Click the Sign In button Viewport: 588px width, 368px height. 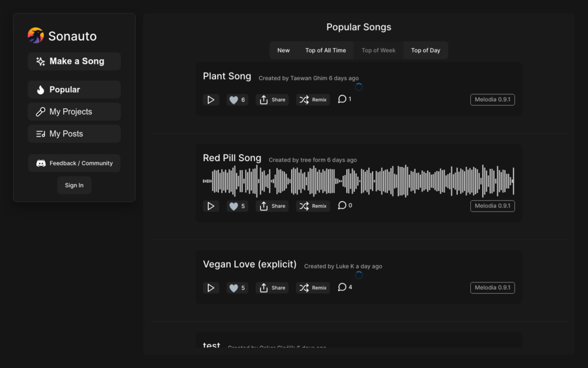pyautogui.click(x=74, y=185)
